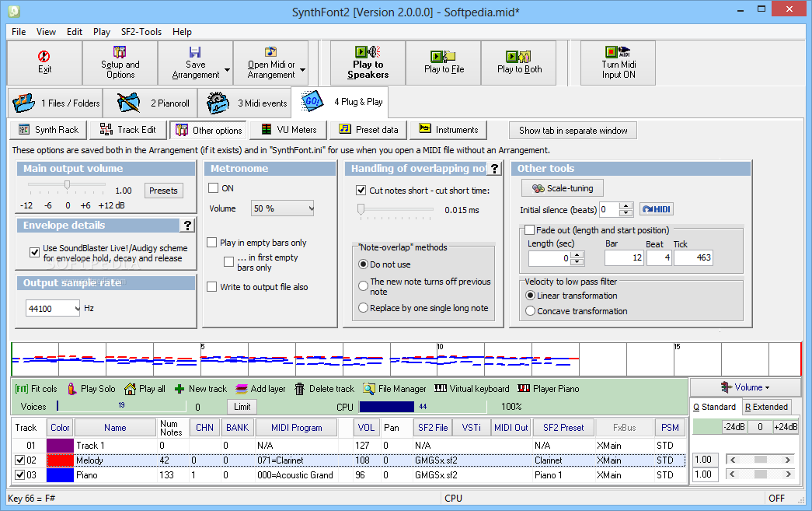The image size is (812, 511).
Task: Open Virtual keyboard
Action: pyautogui.click(x=472, y=389)
